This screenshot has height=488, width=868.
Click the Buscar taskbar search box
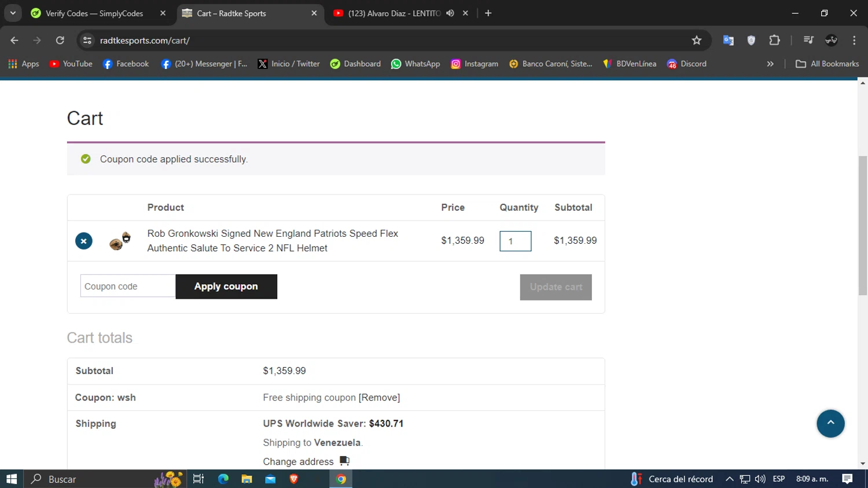pyautogui.click(x=104, y=479)
